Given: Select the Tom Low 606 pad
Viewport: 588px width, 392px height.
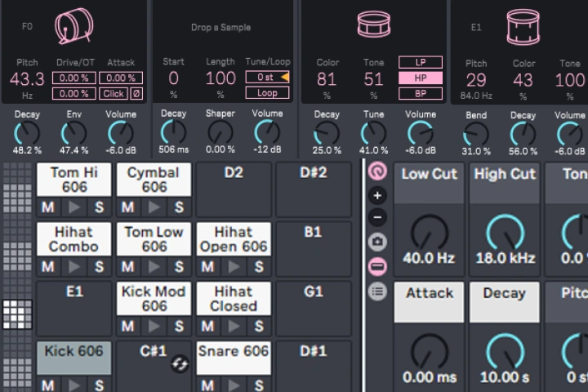Looking at the screenshot, I should tap(154, 239).
